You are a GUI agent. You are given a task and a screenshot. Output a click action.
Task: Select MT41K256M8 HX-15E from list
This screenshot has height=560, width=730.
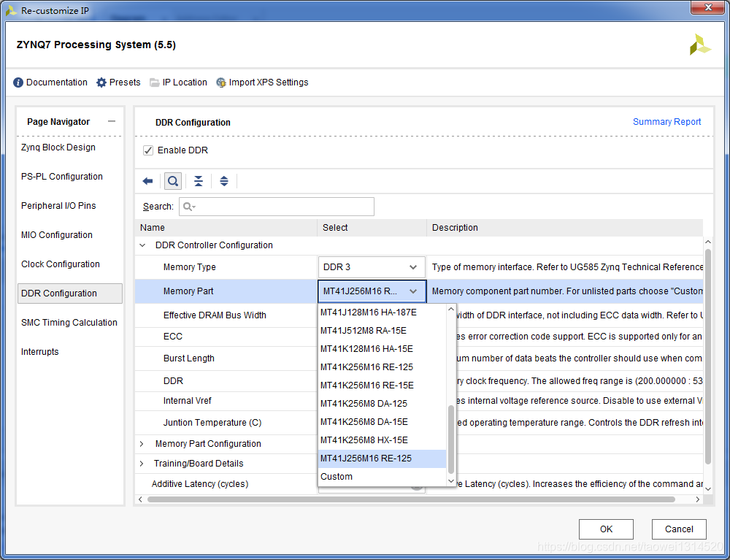pyautogui.click(x=383, y=440)
